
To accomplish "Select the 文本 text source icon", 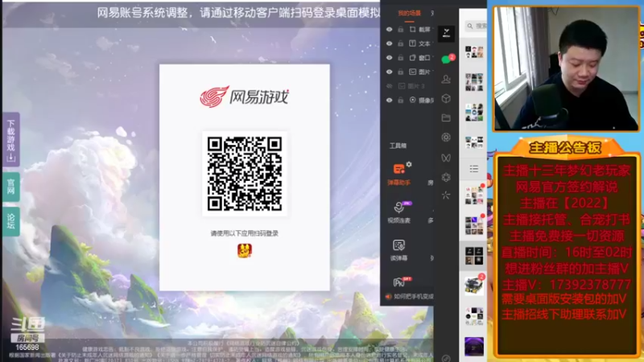I will tap(412, 43).
